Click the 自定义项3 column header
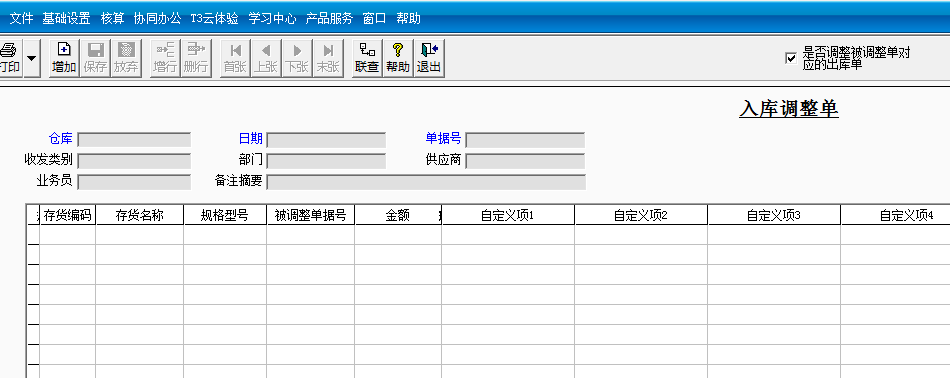Image resolution: width=950 pixels, height=378 pixels. [774, 215]
